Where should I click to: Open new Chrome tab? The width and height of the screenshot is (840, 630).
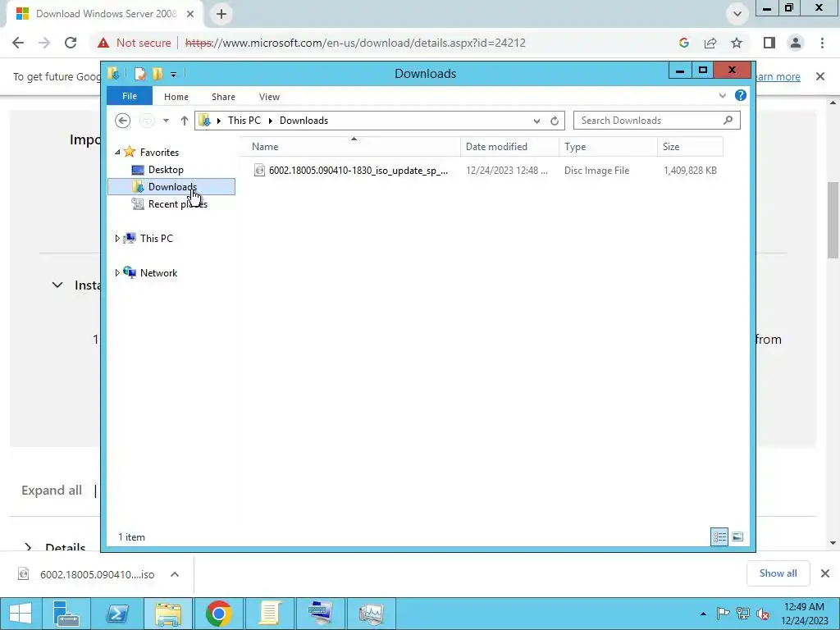[221, 14]
